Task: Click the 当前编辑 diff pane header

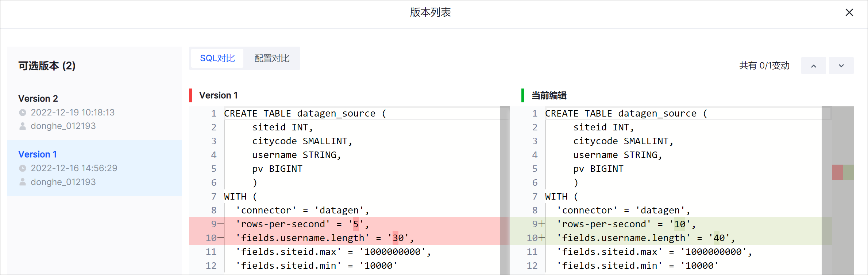Action: click(x=549, y=95)
